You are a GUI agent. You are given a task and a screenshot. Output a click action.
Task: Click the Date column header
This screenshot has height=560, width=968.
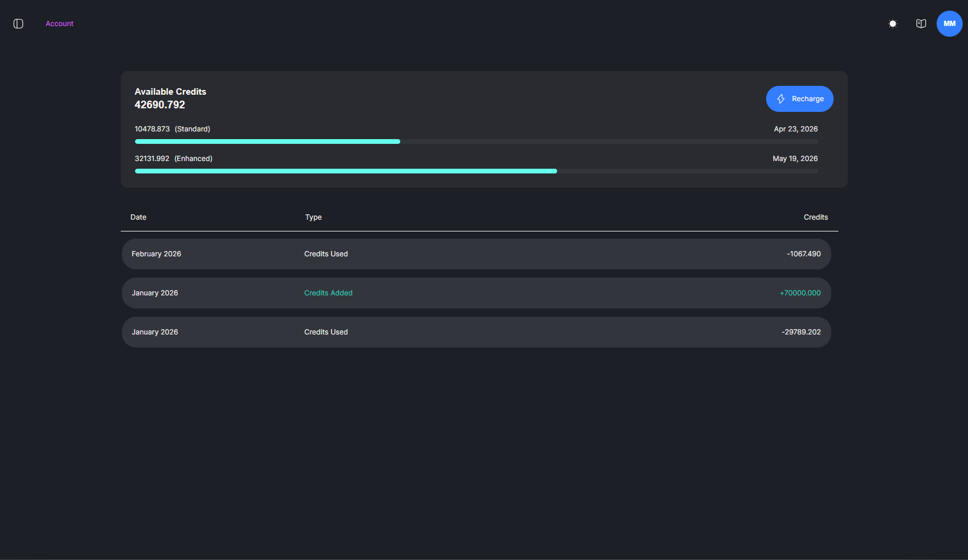point(139,217)
